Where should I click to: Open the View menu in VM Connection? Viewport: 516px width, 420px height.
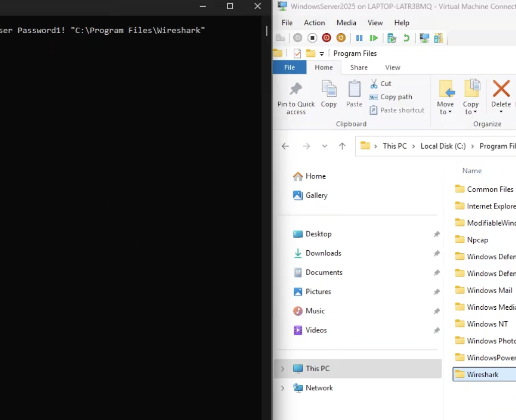pos(375,23)
